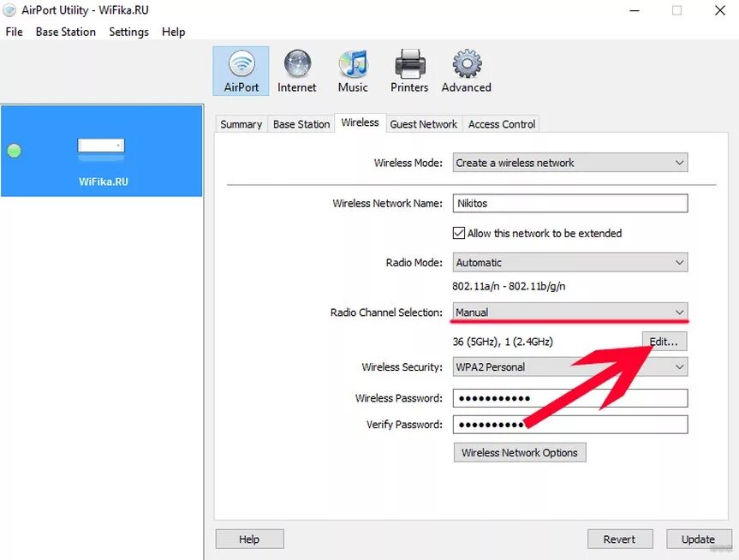
Task: Open the Help menu
Action: coord(174,32)
